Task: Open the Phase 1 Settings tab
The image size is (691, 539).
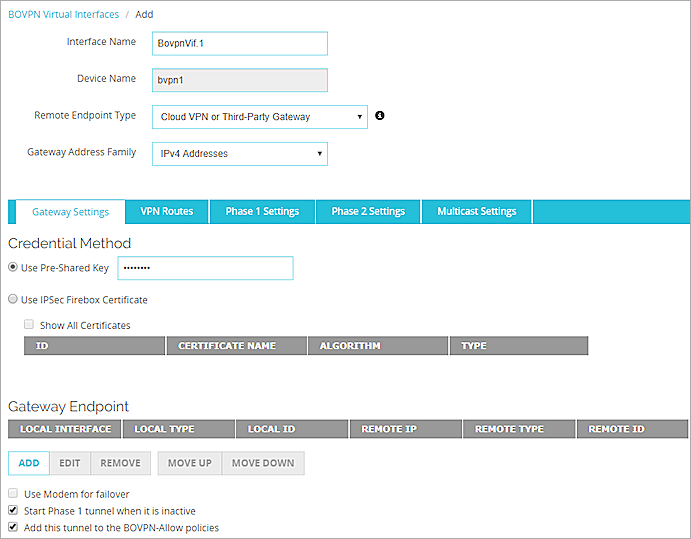Action: (x=262, y=212)
